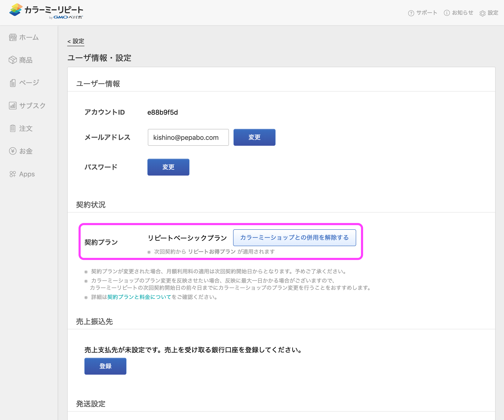Click the 契約プラン label
The image size is (504, 420).
101,242
